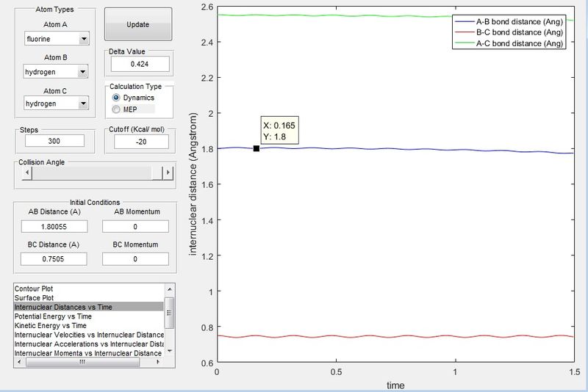This screenshot has height=392, width=588.
Task: Click the BC Momentum input field
Action: click(135, 258)
